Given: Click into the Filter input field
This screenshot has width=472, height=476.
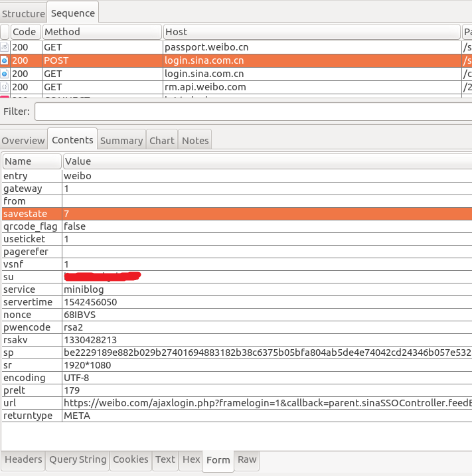Looking at the screenshot, I should click(253, 112).
